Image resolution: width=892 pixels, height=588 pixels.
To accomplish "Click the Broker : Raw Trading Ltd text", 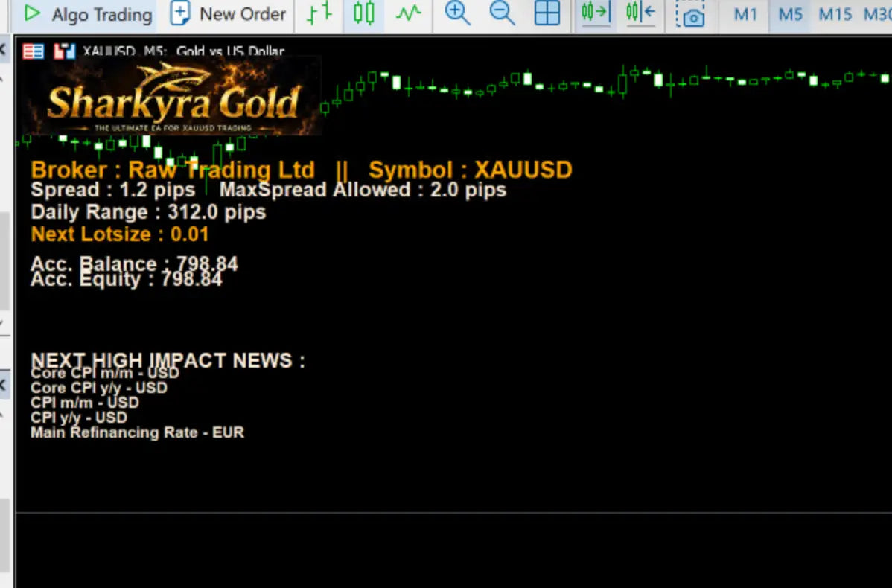I will pyautogui.click(x=173, y=170).
